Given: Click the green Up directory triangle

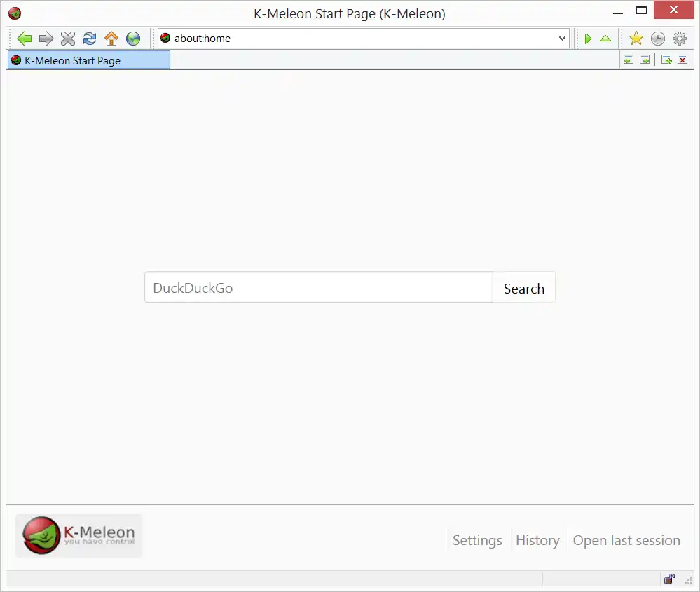Looking at the screenshot, I should pyautogui.click(x=605, y=39).
